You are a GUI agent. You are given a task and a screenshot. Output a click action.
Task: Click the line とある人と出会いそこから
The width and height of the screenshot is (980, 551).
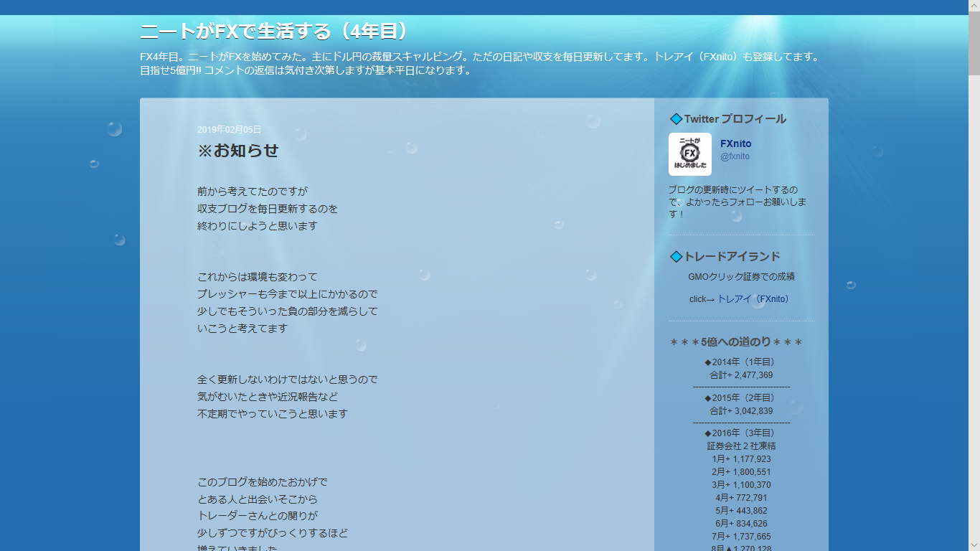pyautogui.click(x=258, y=499)
